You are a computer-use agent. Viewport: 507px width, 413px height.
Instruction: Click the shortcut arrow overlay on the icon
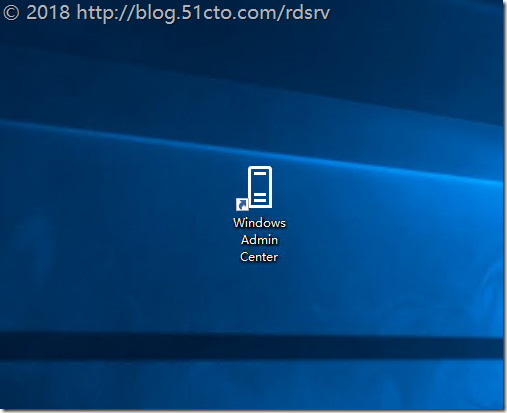(x=242, y=205)
